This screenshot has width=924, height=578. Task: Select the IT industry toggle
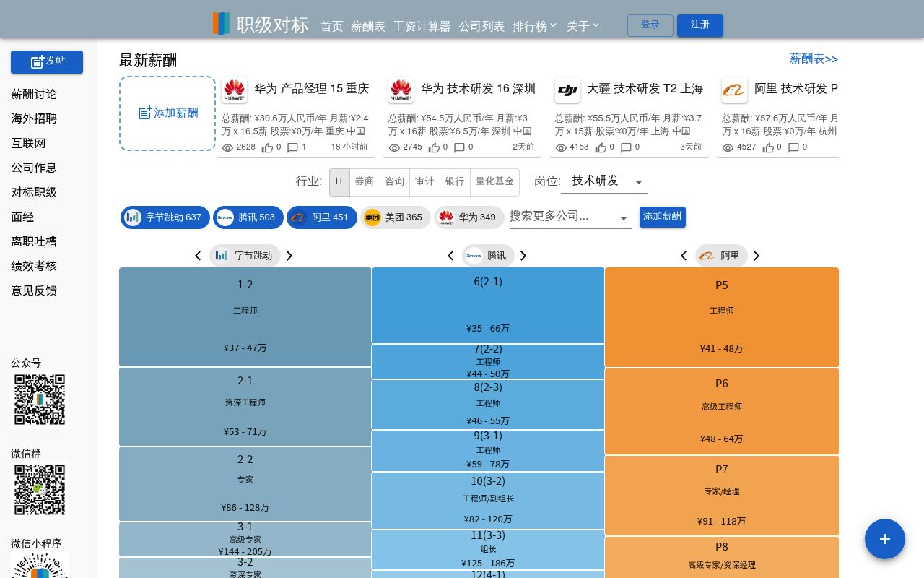(339, 182)
